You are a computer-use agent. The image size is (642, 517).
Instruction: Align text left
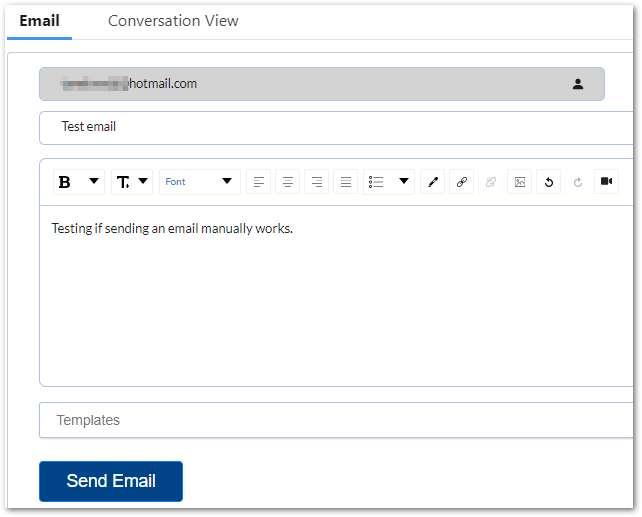coord(258,182)
